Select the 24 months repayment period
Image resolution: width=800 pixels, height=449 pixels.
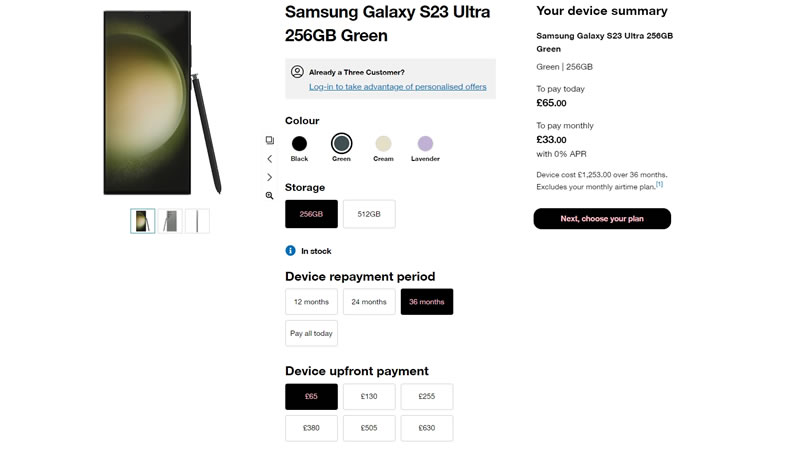pyautogui.click(x=369, y=302)
